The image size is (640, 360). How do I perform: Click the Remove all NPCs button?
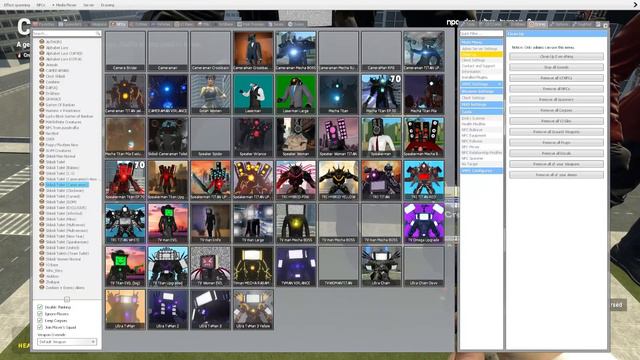(556, 89)
